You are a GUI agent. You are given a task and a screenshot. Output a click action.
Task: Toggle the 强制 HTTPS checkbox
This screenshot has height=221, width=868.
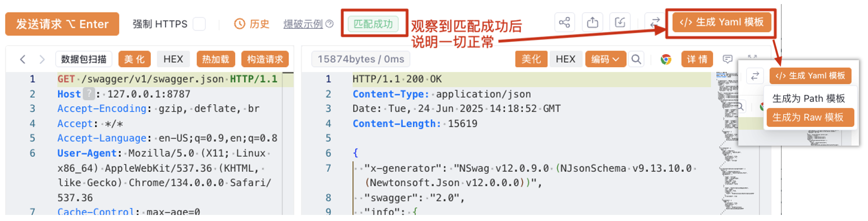199,24
